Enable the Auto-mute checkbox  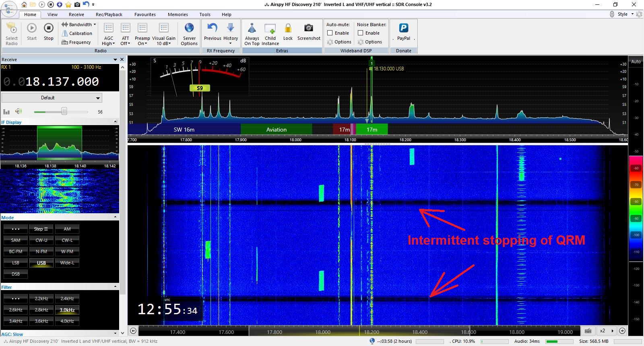pos(330,33)
